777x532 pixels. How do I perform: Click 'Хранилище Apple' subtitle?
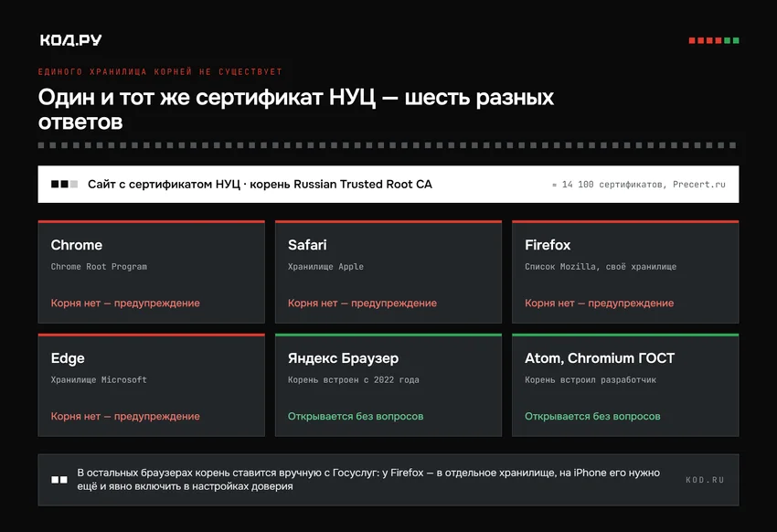(x=325, y=267)
